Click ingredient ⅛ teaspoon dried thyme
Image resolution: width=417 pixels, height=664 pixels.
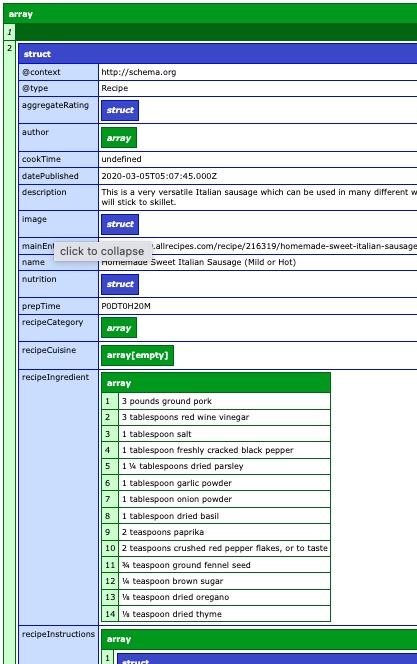click(172, 614)
